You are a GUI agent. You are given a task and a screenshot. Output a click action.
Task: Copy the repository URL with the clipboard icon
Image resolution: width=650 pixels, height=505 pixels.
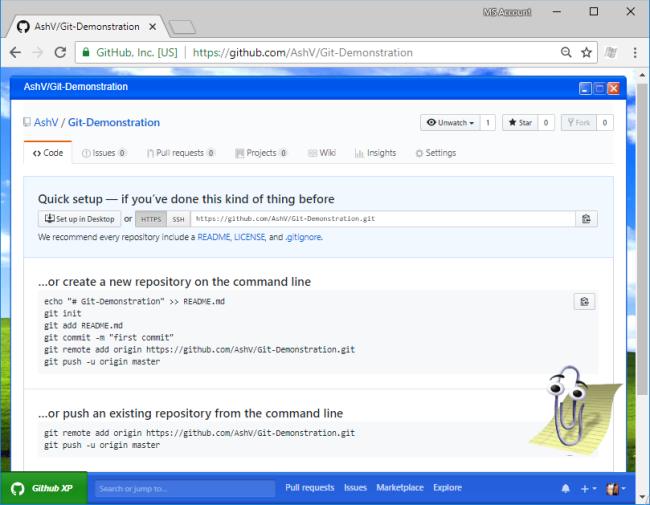pos(586,219)
